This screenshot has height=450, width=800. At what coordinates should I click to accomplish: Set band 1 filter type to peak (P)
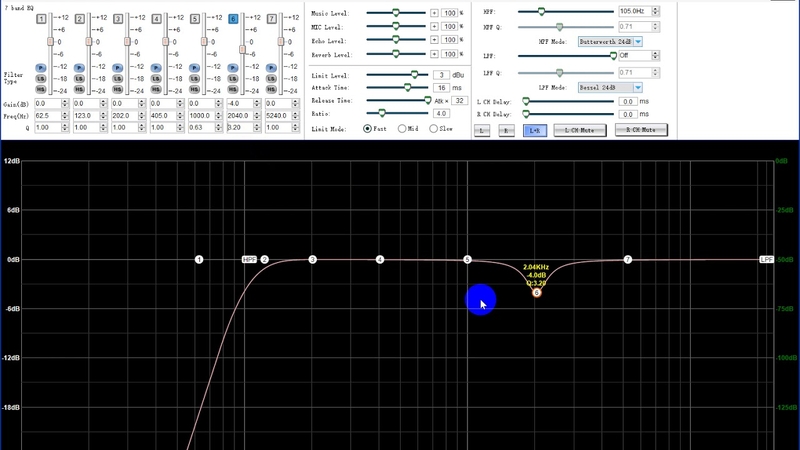click(41, 68)
